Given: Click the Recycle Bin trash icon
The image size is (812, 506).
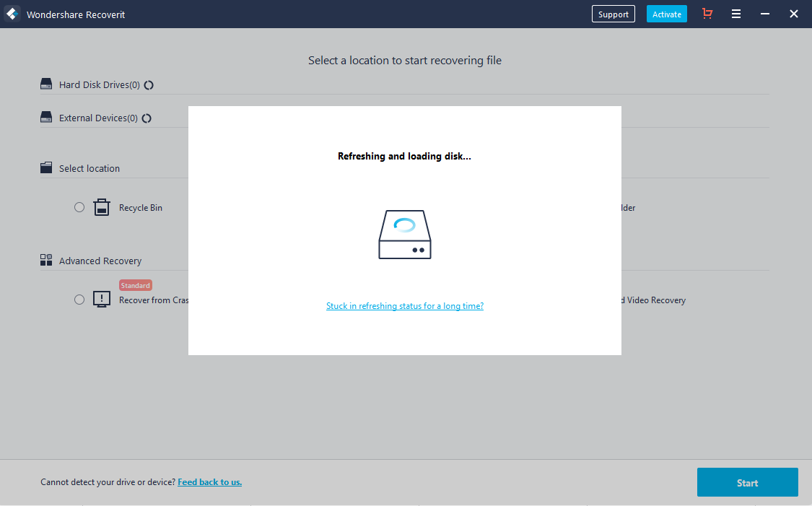Looking at the screenshot, I should coord(102,207).
